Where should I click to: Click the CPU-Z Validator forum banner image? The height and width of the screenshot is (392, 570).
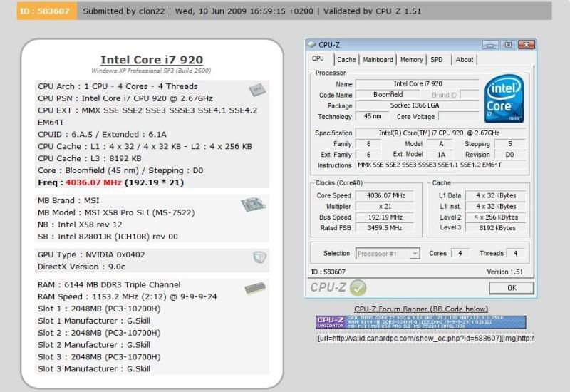(420, 322)
